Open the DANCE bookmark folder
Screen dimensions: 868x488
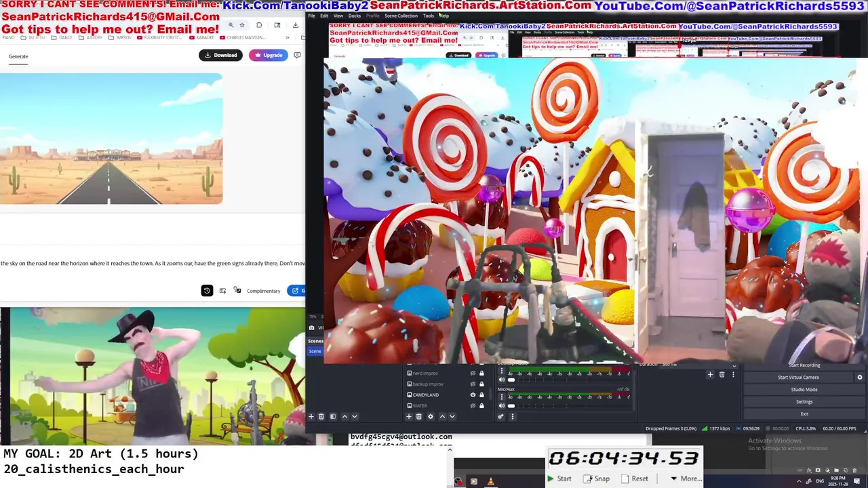tap(61, 37)
